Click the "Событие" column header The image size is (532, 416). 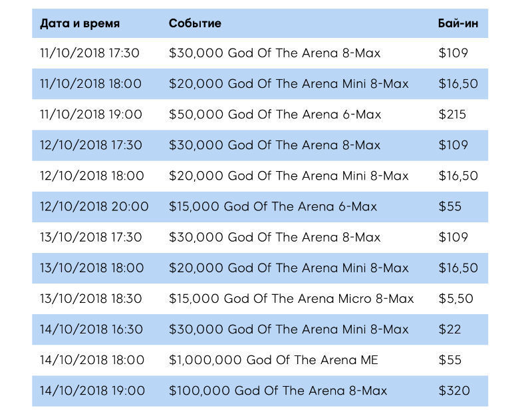(195, 23)
